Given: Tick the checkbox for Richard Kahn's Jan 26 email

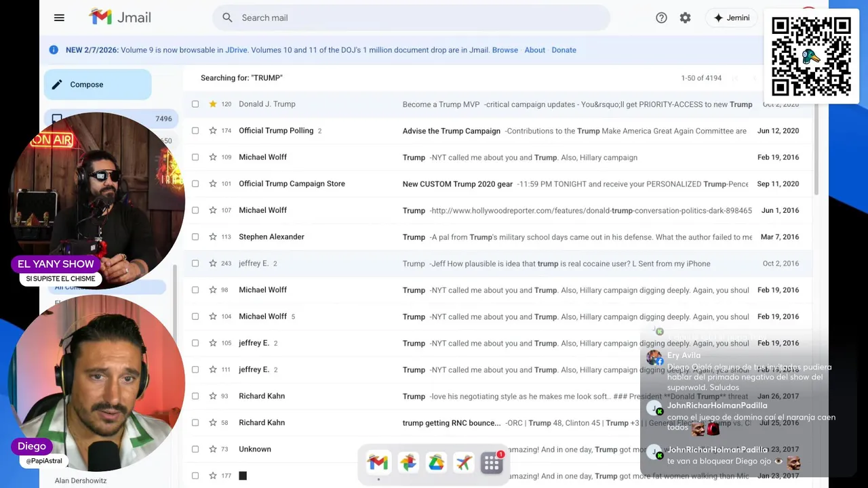Looking at the screenshot, I should 195,396.
